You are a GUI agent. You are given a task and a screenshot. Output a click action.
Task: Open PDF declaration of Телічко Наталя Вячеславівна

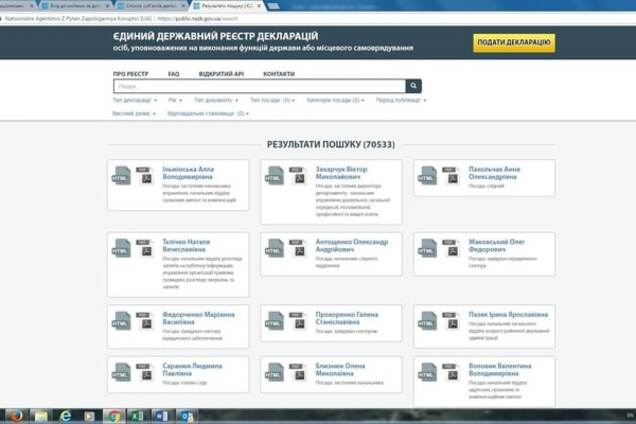[144, 247]
